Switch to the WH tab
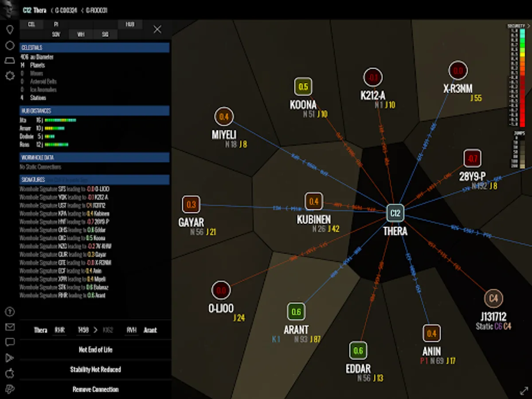Image resolution: width=532 pixels, height=399 pixels. click(81, 35)
